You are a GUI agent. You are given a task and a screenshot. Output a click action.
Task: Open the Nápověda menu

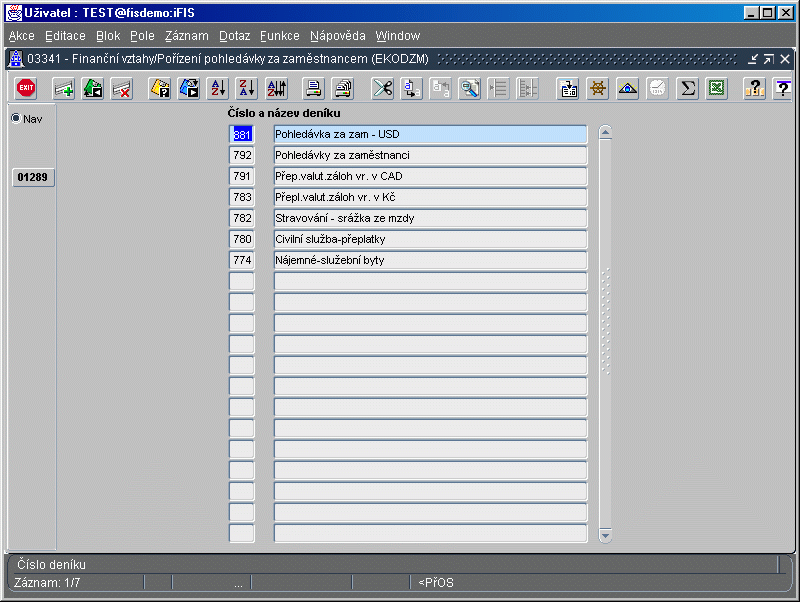337,35
